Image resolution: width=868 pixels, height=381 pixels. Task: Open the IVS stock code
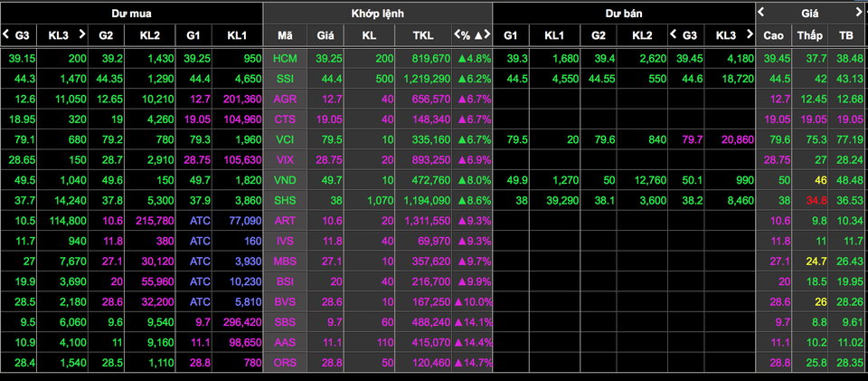click(285, 241)
